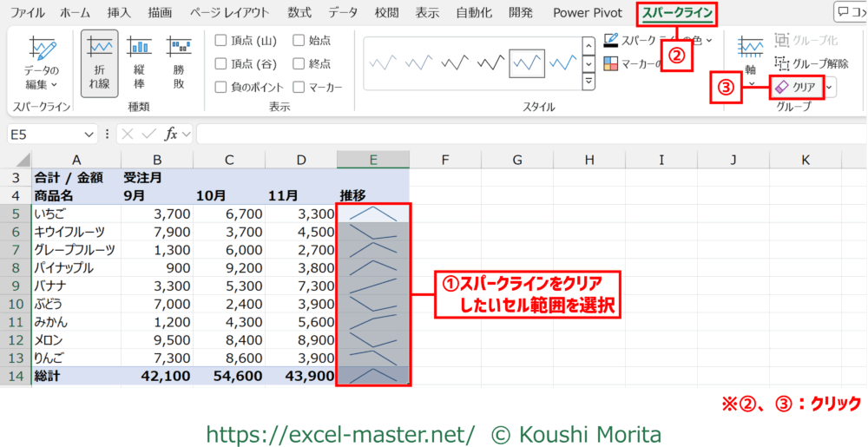The width and height of the screenshot is (868, 447).
Task: Enable the 頂点 (山) high point checkbox
Action: [x=221, y=40]
